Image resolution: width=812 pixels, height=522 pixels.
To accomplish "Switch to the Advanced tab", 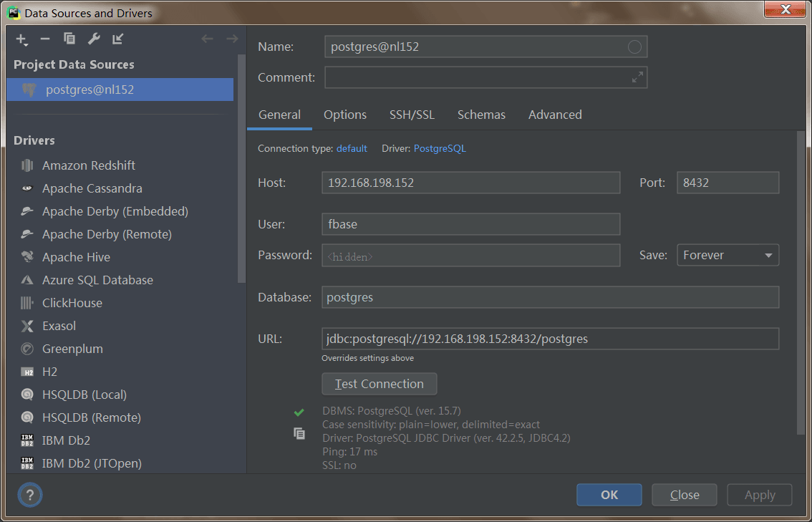I will 555,115.
